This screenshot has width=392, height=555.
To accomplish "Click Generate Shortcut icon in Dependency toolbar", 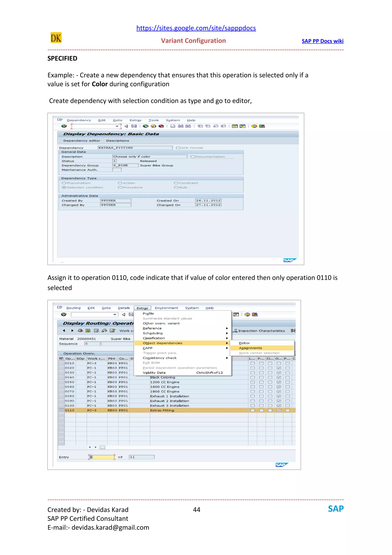I will point(243,126).
